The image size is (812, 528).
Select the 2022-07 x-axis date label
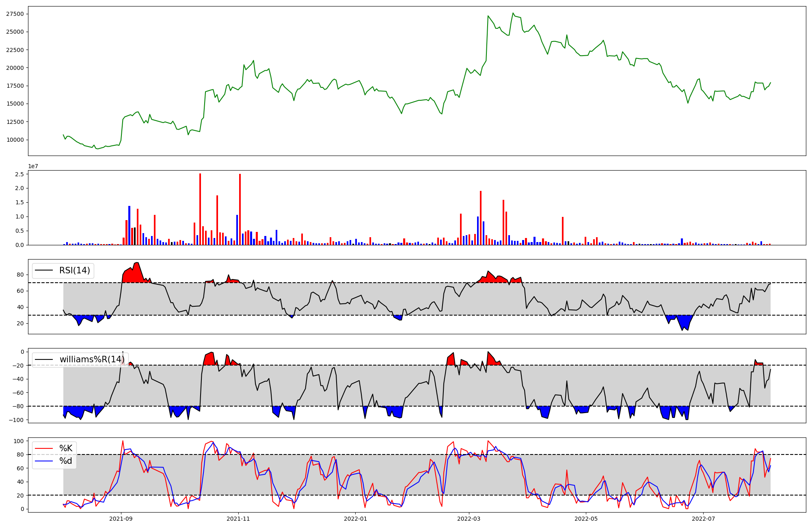[703, 519]
